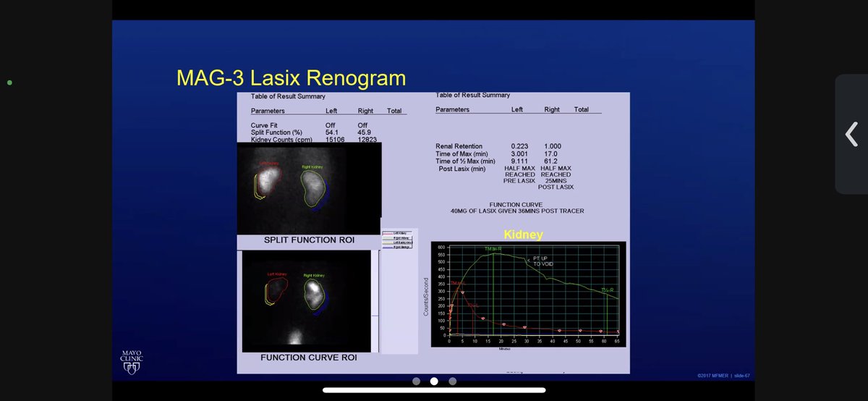Click the 'PT UP TO VOID' annotation

click(545, 262)
